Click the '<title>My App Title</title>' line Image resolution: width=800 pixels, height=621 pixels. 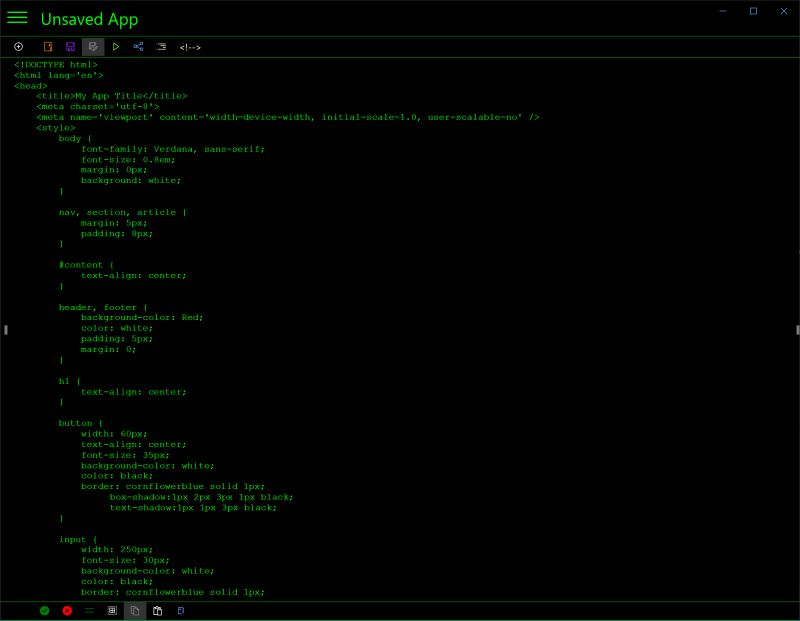click(x=112, y=96)
